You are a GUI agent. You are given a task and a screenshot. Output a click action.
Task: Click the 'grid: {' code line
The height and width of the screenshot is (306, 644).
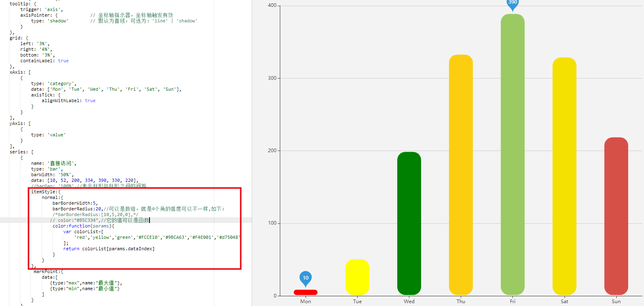pyautogui.click(x=19, y=38)
